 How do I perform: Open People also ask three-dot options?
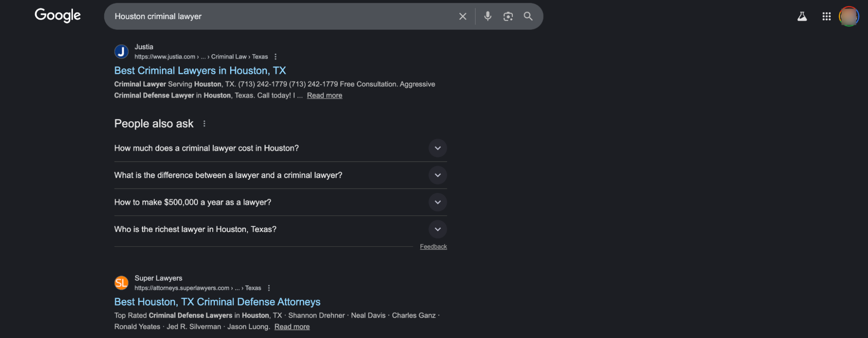coord(204,124)
